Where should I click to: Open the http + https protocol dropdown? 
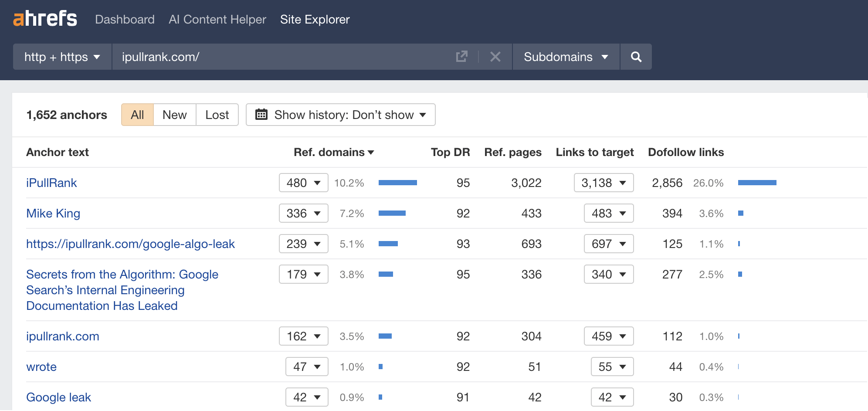pyautogui.click(x=62, y=57)
